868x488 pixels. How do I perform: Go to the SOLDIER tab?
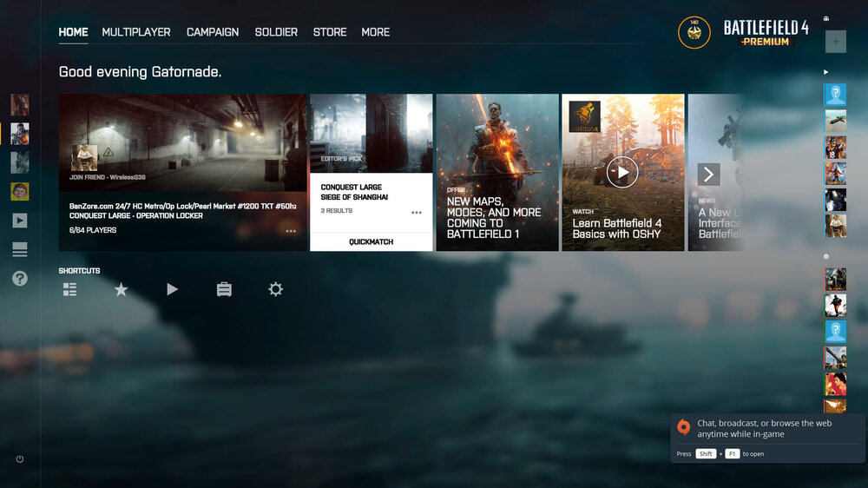click(276, 32)
